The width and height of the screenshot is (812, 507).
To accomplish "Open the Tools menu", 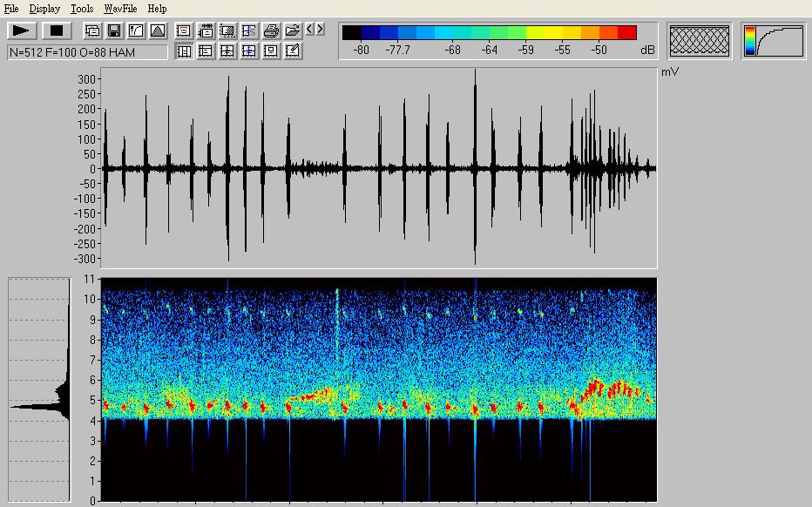I will pyautogui.click(x=82, y=9).
